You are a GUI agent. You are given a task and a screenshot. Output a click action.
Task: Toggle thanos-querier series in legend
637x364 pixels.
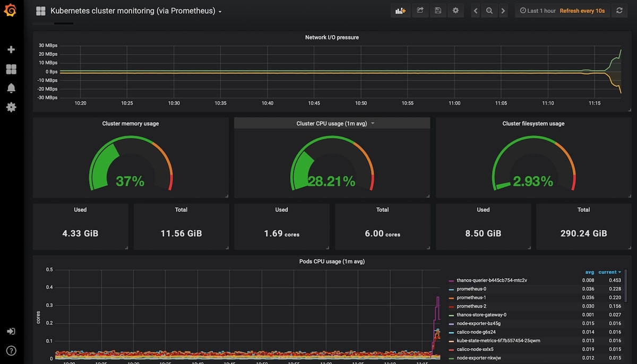(491, 280)
